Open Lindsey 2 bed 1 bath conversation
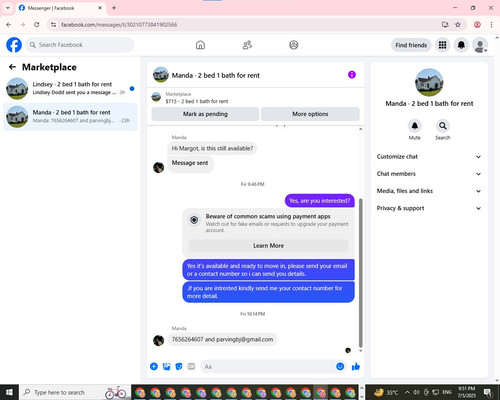 tap(70, 88)
